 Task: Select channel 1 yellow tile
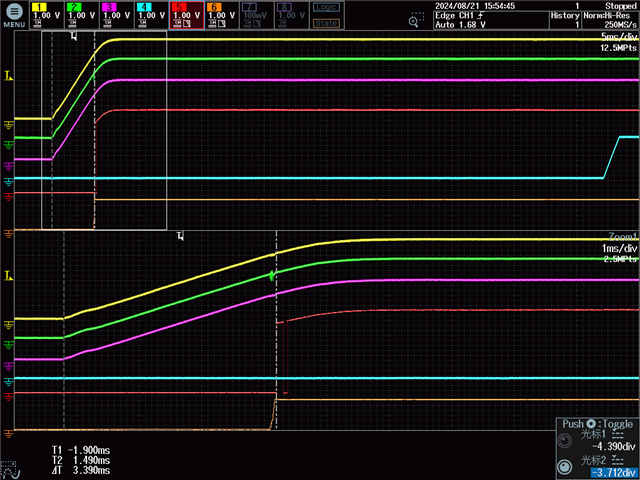click(x=47, y=15)
